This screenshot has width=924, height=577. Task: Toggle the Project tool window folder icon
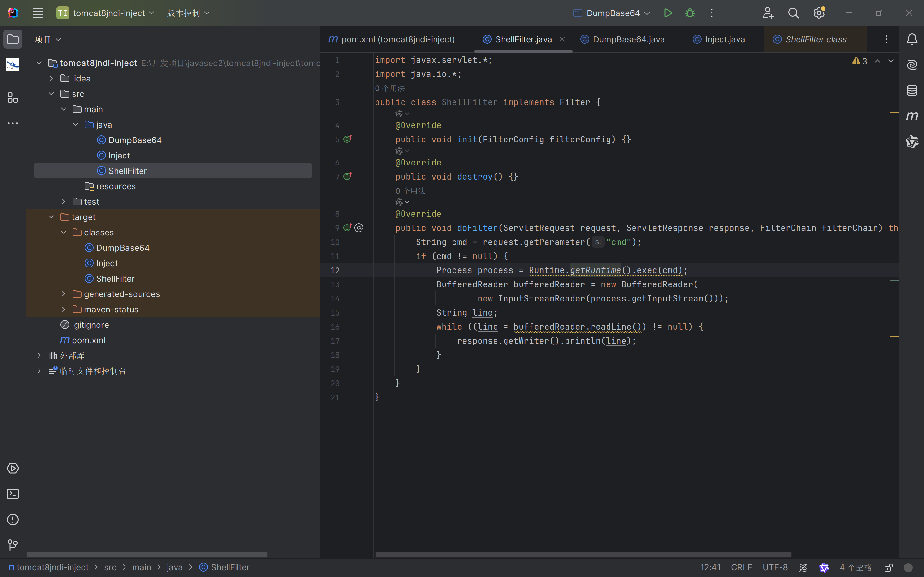pyautogui.click(x=13, y=39)
